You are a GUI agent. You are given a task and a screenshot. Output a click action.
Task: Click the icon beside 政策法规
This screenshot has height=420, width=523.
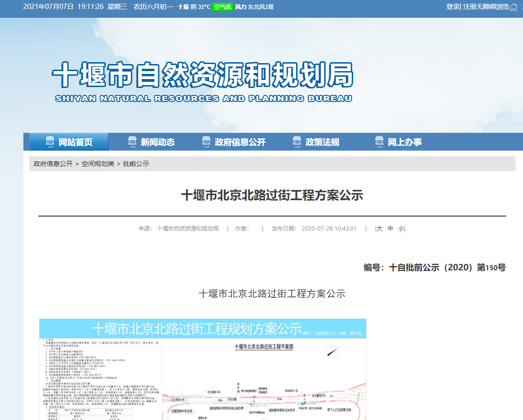coord(297,141)
